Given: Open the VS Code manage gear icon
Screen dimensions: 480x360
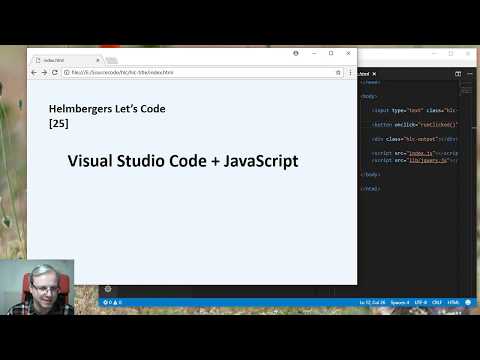Looking at the screenshot, I should 108,289.
